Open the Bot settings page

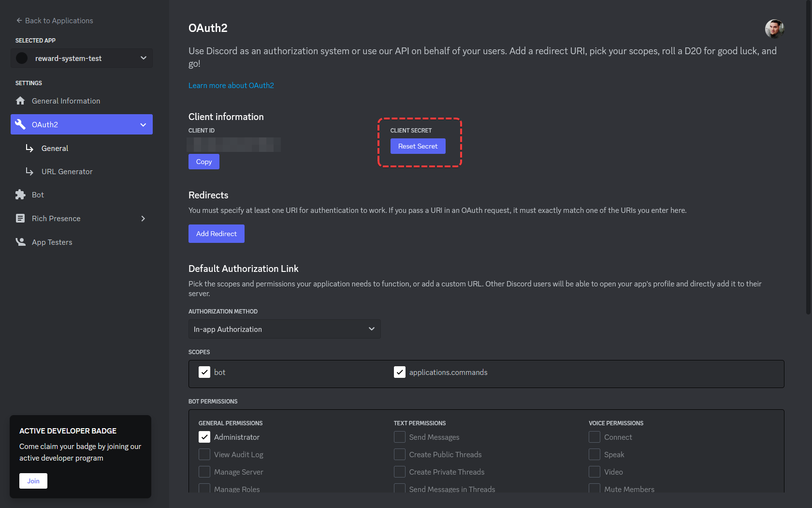82,194
